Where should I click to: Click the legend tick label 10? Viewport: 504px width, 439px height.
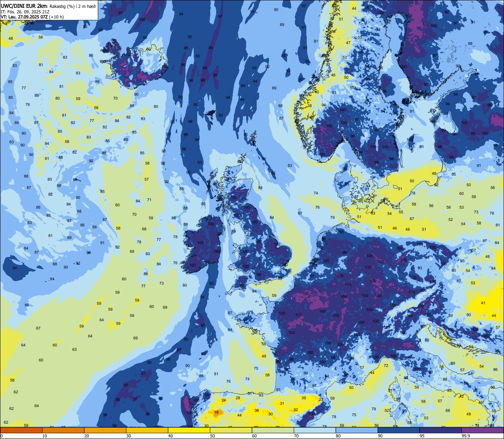click(44, 436)
